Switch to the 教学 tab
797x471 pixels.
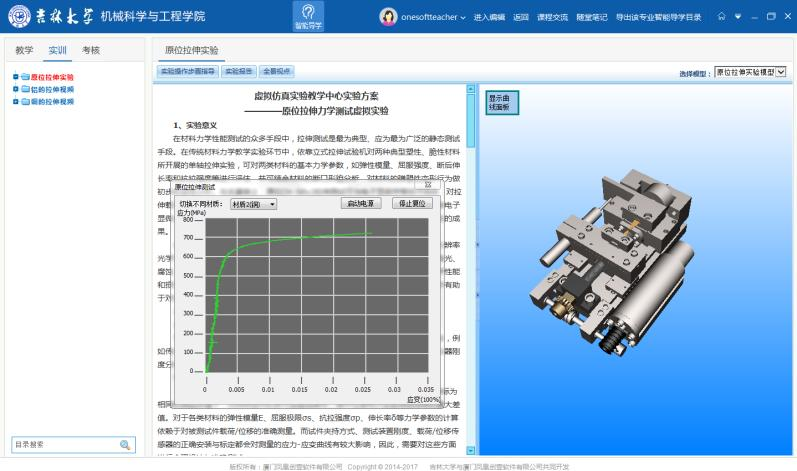pos(24,50)
